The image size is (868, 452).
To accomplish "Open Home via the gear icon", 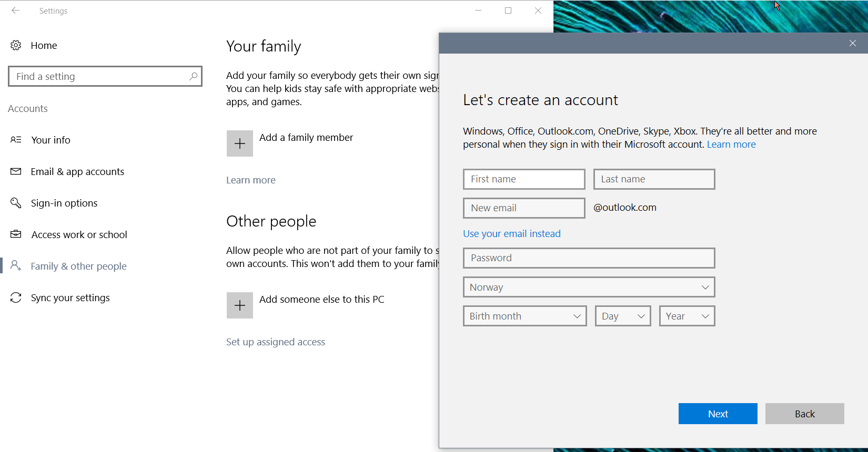I will tap(16, 46).
